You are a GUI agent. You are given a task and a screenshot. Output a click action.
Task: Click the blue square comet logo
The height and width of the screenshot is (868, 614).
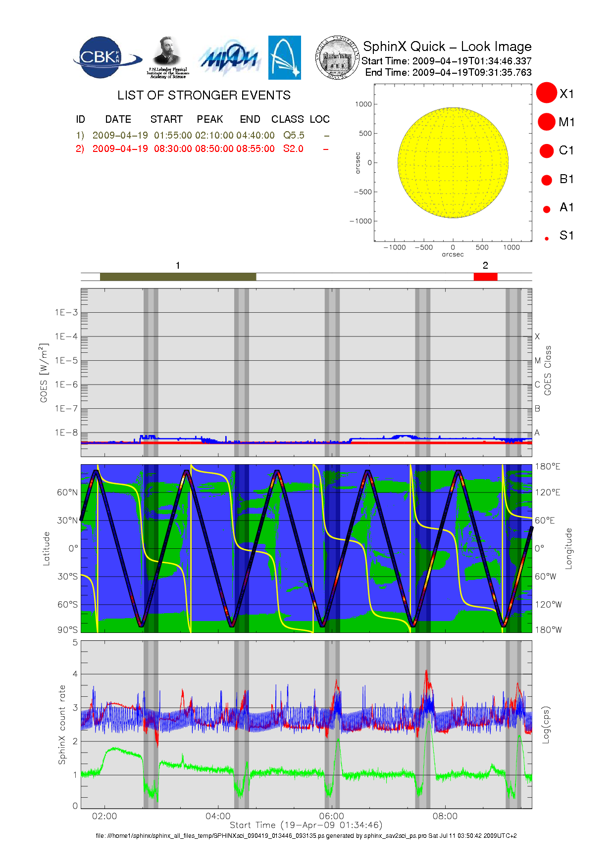pyautogui.click(x=284, y=57)
